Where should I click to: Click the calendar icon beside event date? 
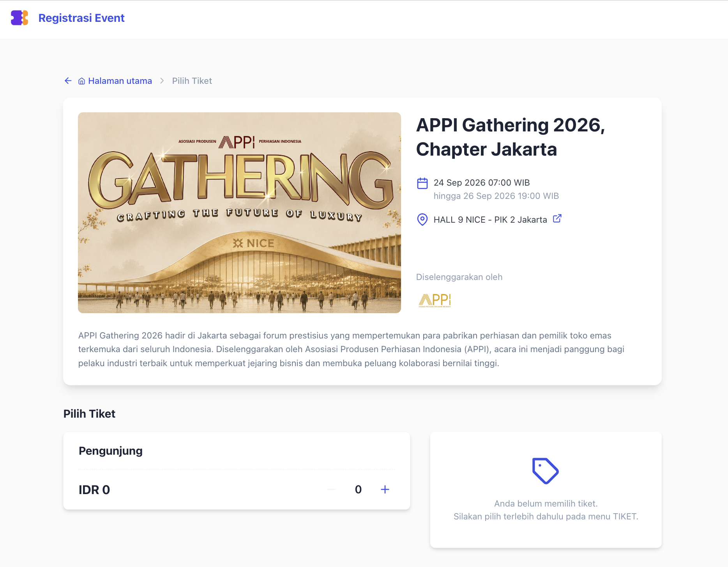click(422, 183)
